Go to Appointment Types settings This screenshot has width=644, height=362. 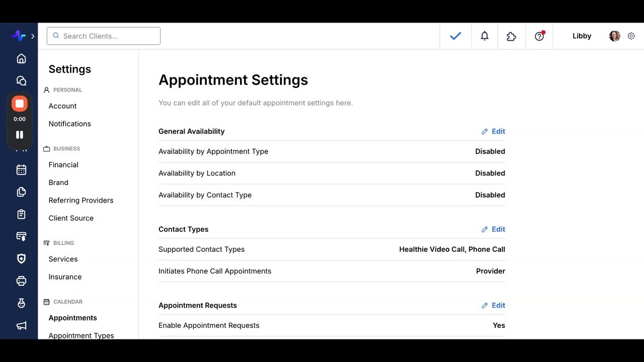point(81,335)
